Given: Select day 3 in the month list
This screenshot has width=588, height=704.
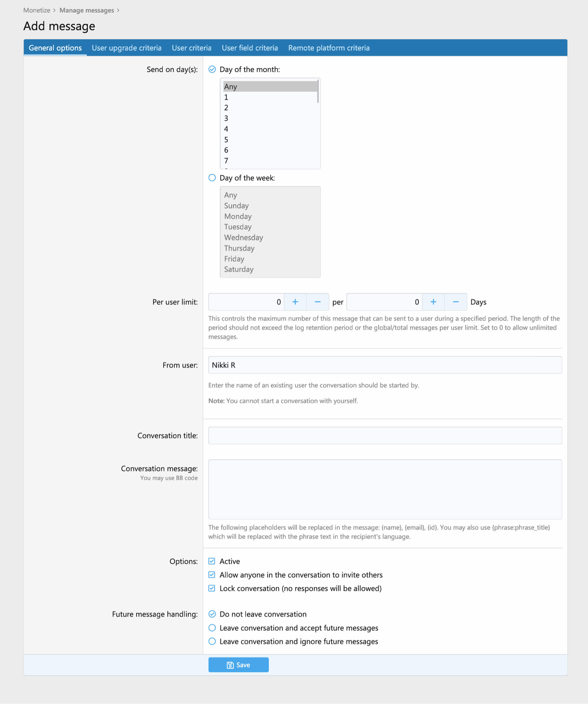Looking at the screenshot, I should pyautogui.click(x=270, y=118).
